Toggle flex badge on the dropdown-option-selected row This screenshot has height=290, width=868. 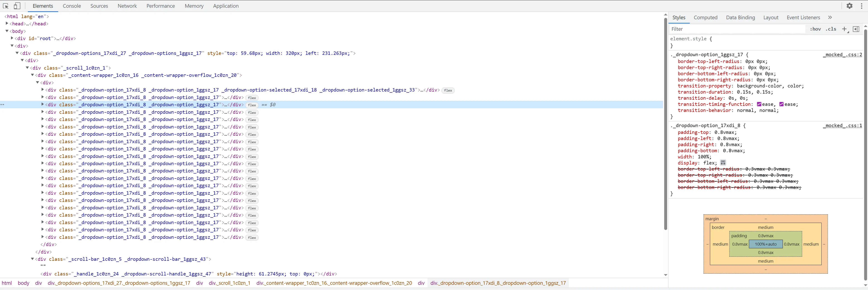pos(448,90)
